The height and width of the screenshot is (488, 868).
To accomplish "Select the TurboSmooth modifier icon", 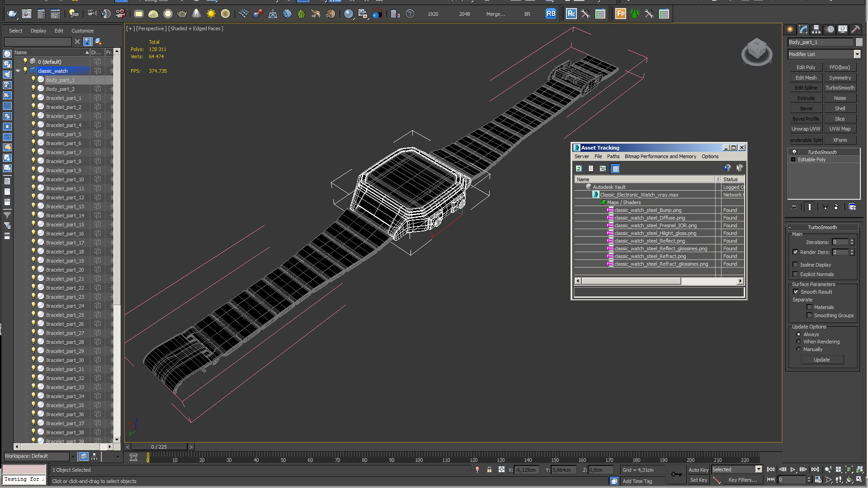I will (795, 152).
